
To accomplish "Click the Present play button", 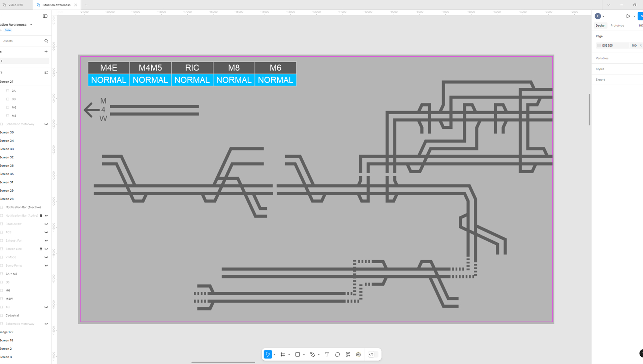I will (628, 16).
